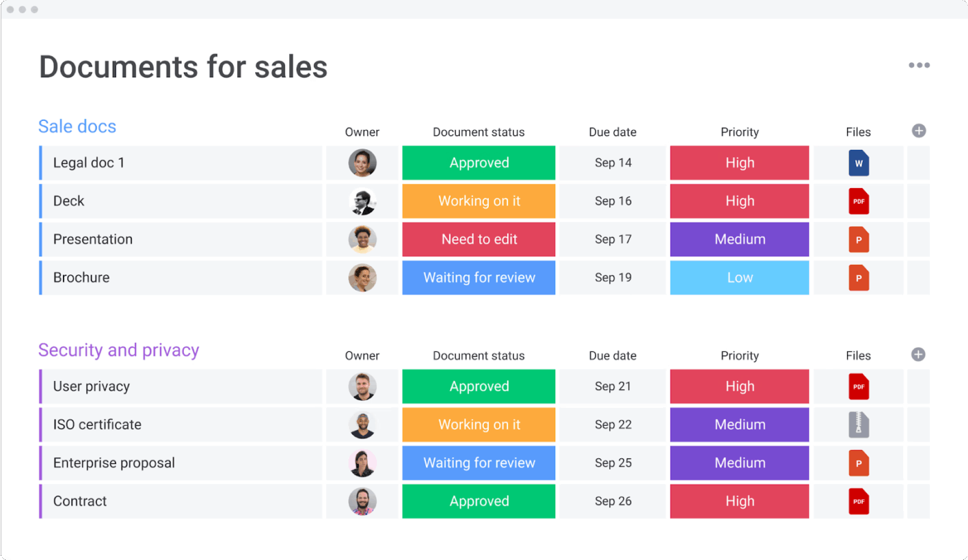
Task: Click the PowerPoint file icon for Presentation
Action: 858,239
